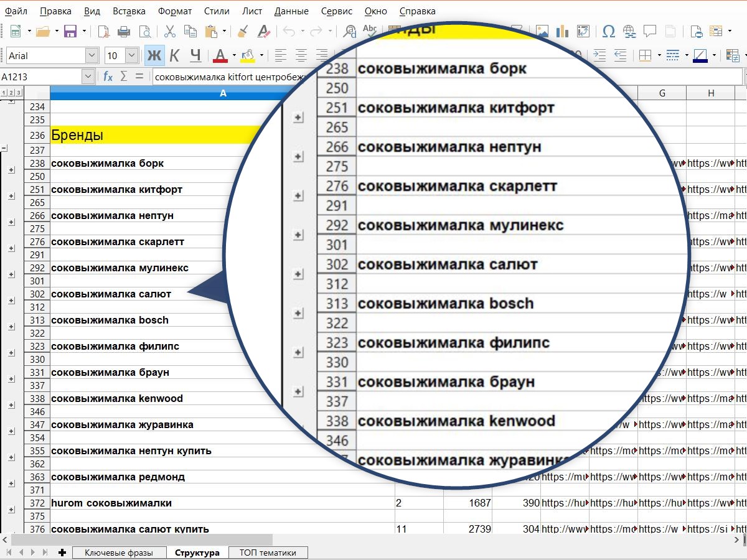Viewport: 747px width, 560px height.
Task: Open the font name dropdown
Action: pos(92,55)
